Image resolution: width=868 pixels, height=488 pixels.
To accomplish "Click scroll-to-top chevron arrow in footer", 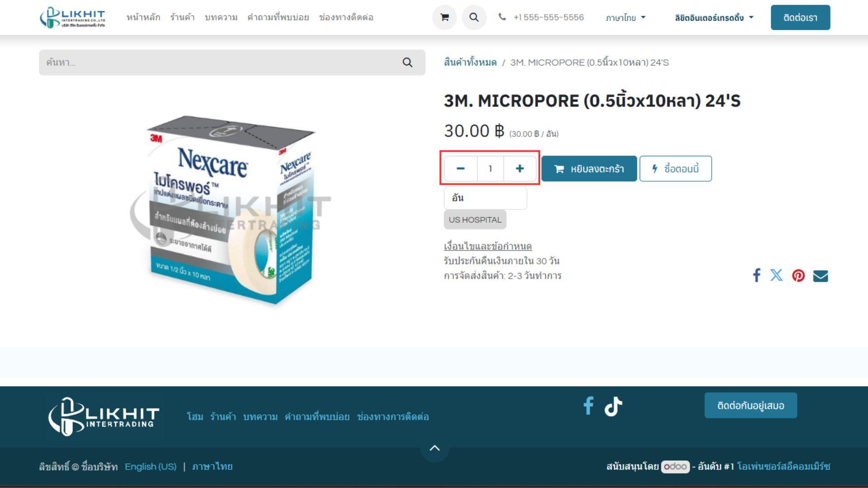I will (x=434, y=448).
